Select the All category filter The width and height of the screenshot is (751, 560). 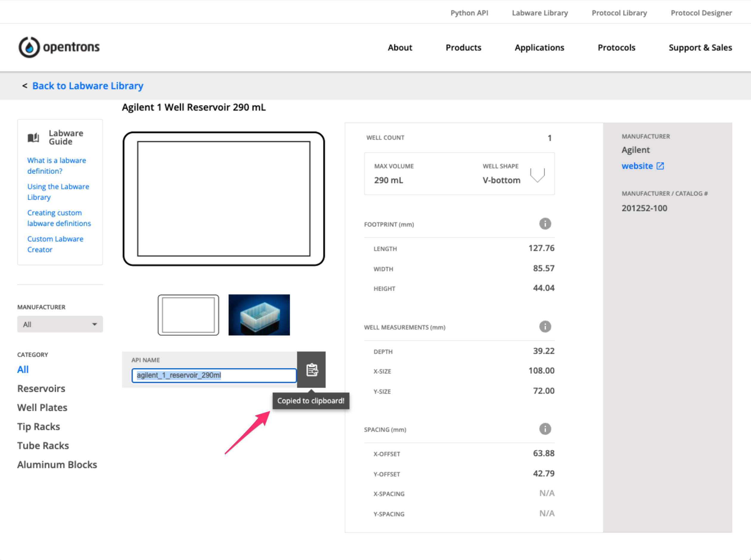click(x=23, y=369)
